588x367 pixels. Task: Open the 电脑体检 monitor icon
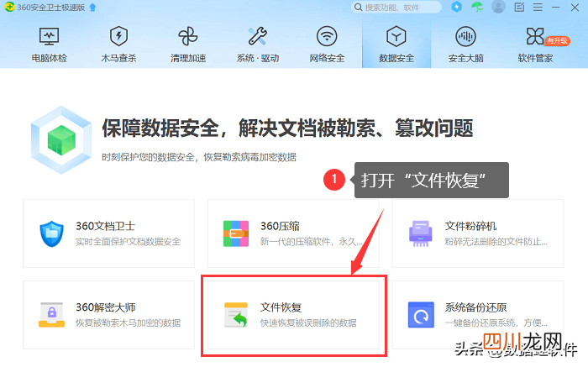click(49, 37)
